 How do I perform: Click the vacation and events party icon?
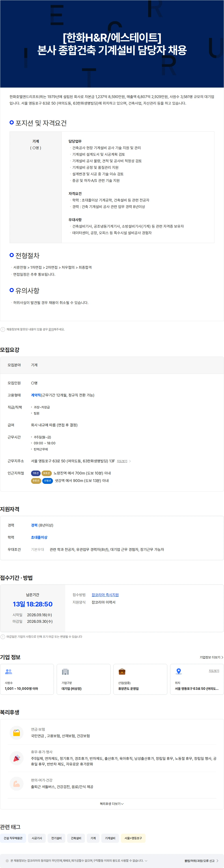tap(17, 758)
